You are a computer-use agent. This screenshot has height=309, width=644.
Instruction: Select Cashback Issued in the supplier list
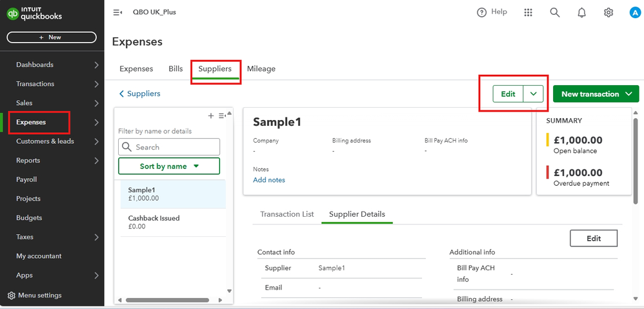click(x=154, y=222)
